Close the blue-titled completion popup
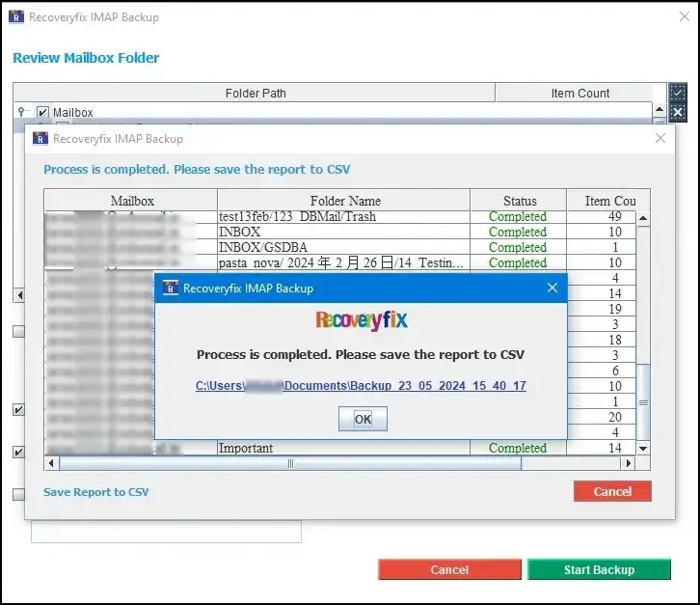700x605 pixels. 552,288
